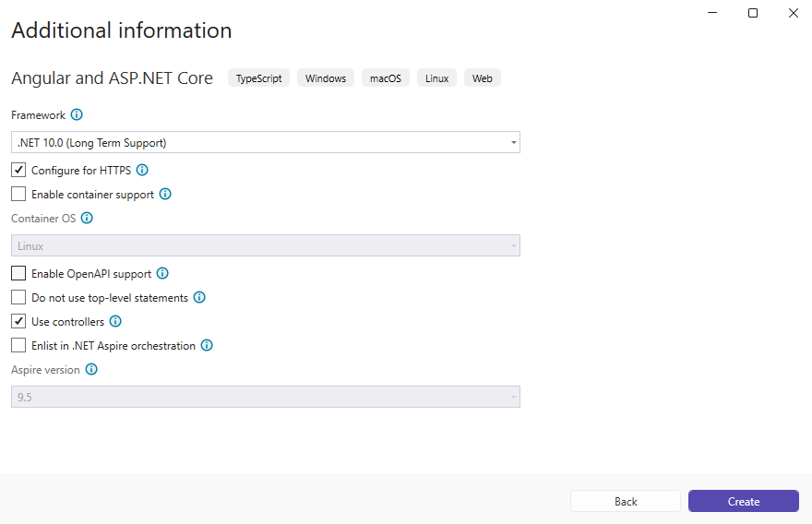Enable container support checkbox
This screenshot has height=524, width=812.
18,195
